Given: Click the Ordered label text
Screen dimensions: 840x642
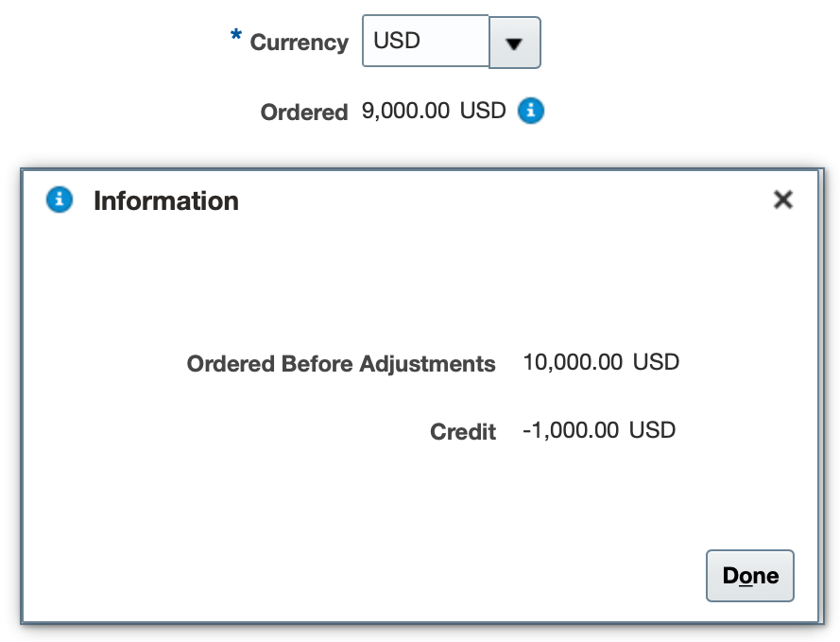Looking at the screenshot, I should click(304, 113).
